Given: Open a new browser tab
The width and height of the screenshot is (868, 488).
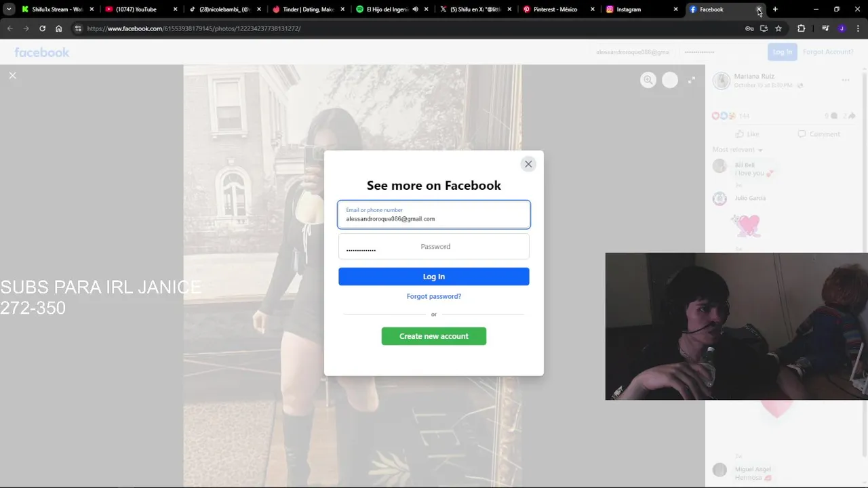Looking at the screenshot, I should tap(775, 9).
